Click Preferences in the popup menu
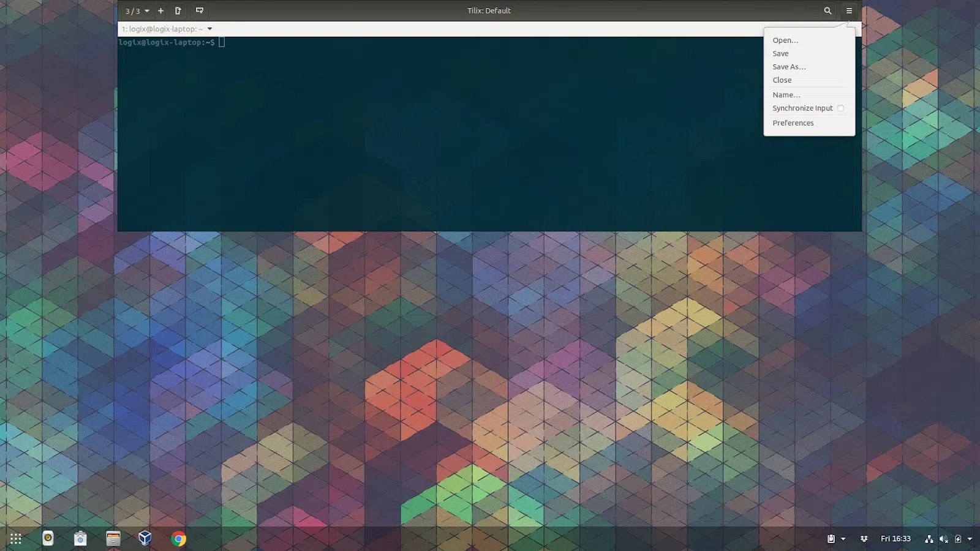The height and width of the screenshot is (551, 980). [x=793, y=123]
